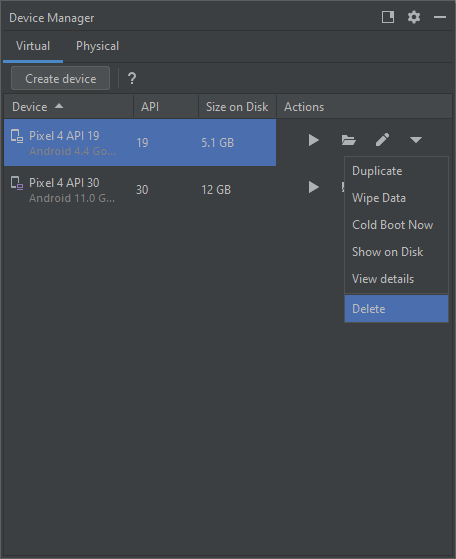Switch to the Physical tab
This screenshot has width=456, height=559.
pyautogui.click(x=97, y=46)
